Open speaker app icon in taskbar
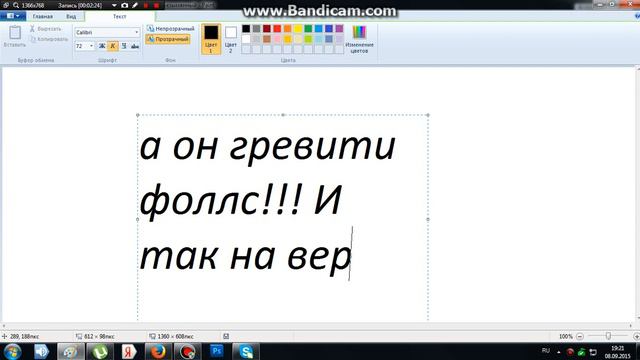This screenshot has width=640, height=360. pyautogui.click(x=41, y=351)
